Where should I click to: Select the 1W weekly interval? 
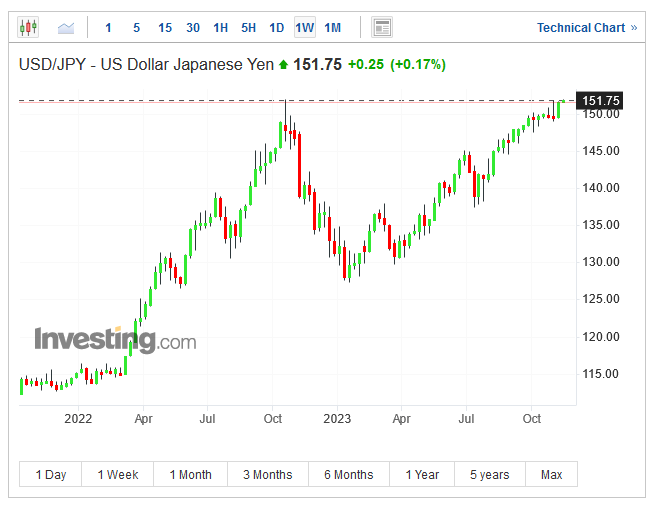(305, 27)
